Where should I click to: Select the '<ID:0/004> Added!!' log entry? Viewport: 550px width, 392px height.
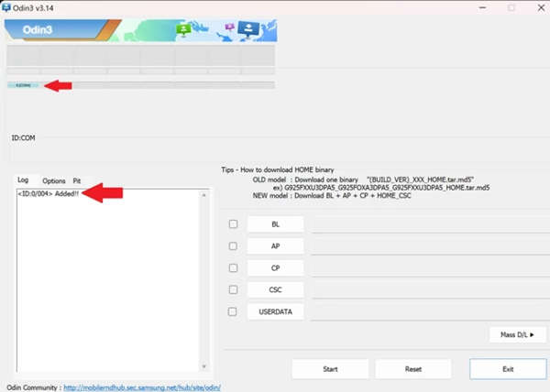coord(49,194)
